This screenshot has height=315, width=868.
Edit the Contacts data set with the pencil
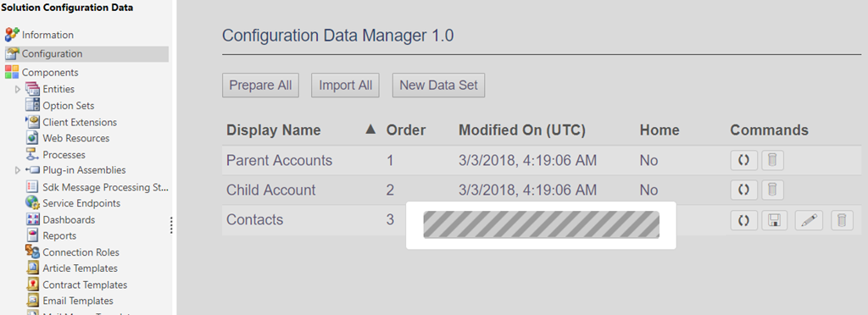tap(809, 220)
